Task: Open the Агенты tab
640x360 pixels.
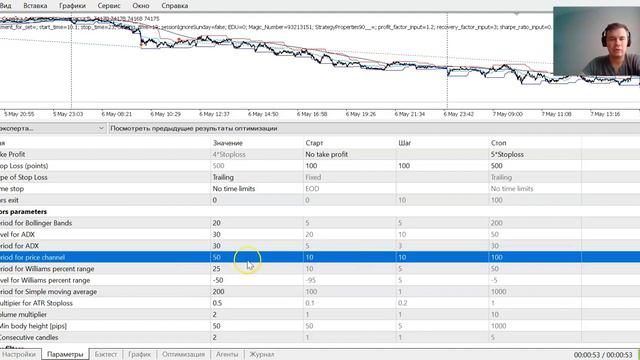Action: click(227, 354)
